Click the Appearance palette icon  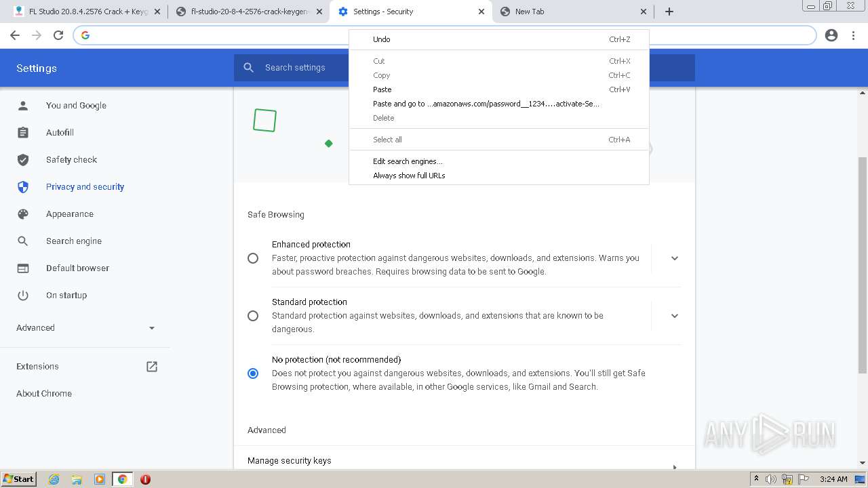click(x=23, y=214)
